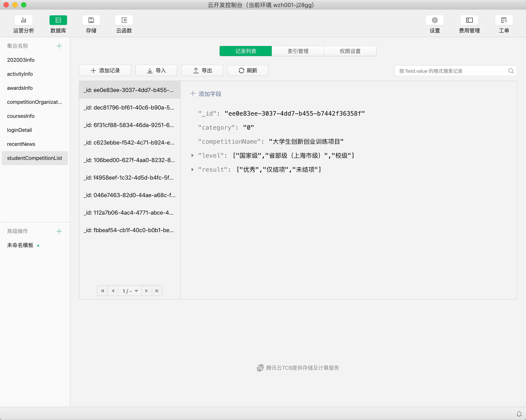Click the plus icon beside 集合名称
Screen dimensions: 526x420
point(59,46)
